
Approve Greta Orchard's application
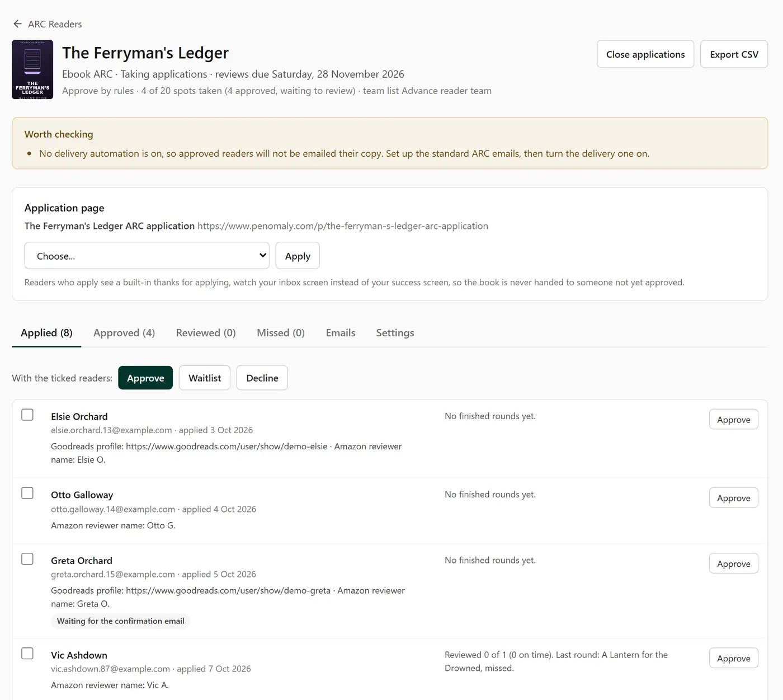[x=734, y=563]
